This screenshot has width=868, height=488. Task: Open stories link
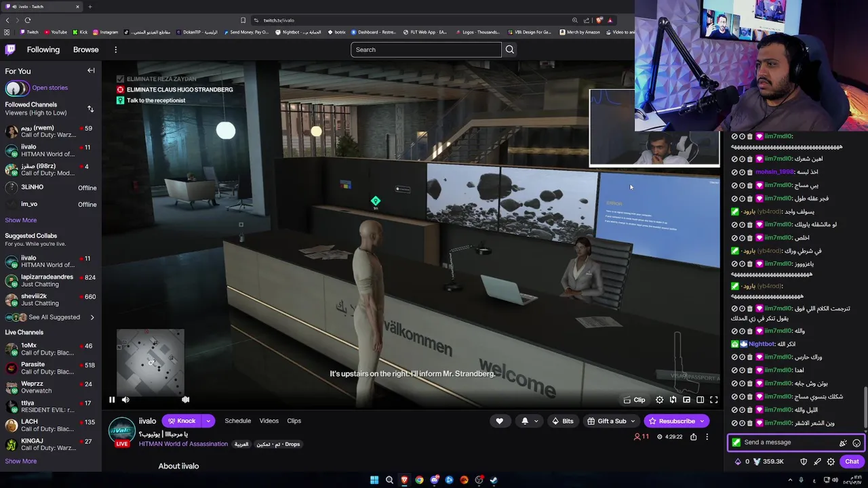[50, 87]
